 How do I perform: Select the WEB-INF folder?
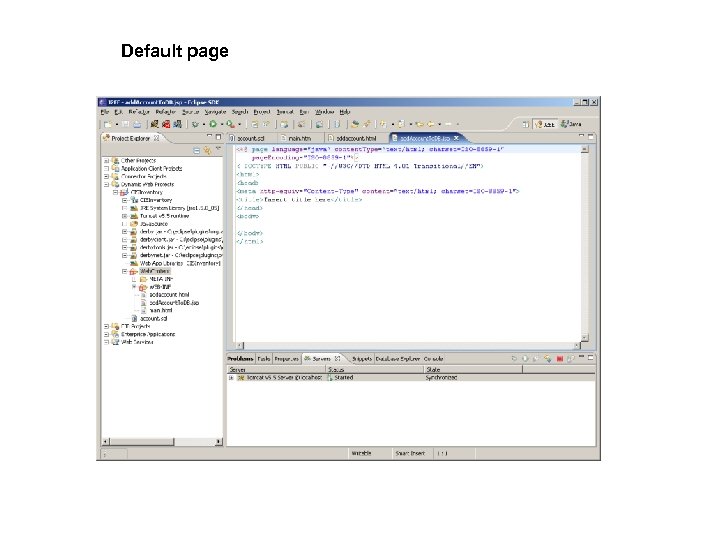160,287
